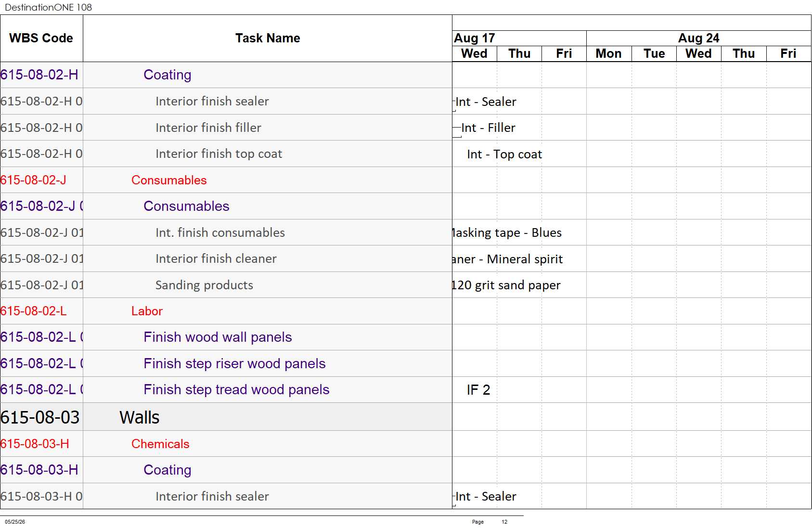Screen dimensions: 812x528
Task: Click the Task Name column header
Action: [x=268, y=38]
